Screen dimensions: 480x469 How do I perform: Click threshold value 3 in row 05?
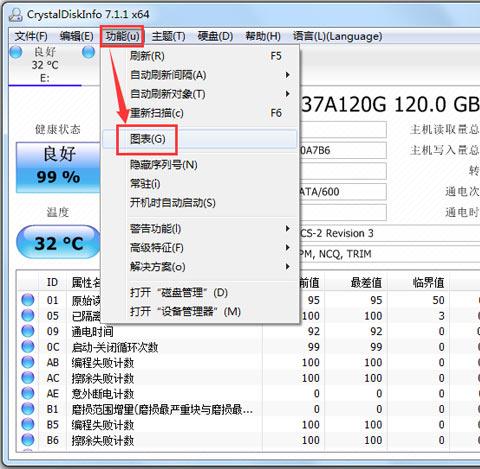click(441, 316)
